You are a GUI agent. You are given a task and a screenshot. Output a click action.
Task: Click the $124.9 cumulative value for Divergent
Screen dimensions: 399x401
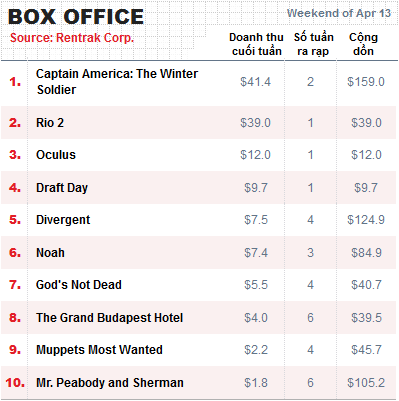366,220
